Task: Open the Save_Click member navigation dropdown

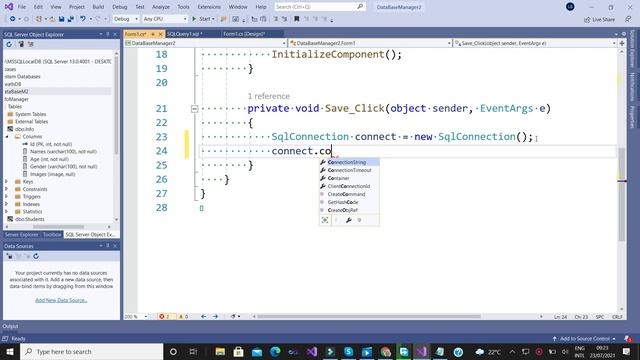Action: click(535, 43)
